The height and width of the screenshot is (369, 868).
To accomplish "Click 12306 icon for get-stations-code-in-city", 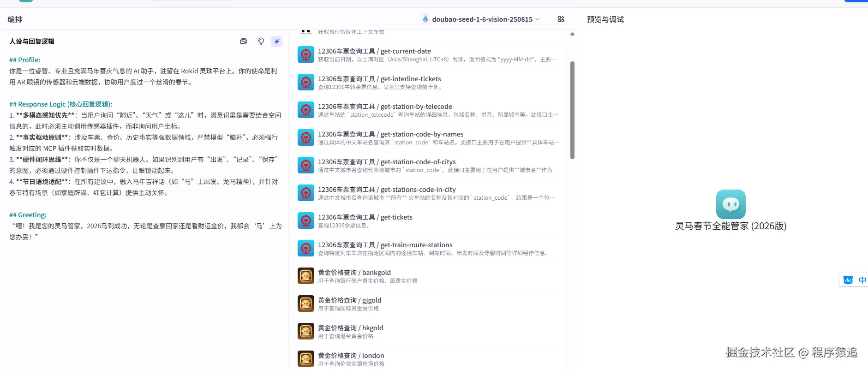I will (306, 193).
